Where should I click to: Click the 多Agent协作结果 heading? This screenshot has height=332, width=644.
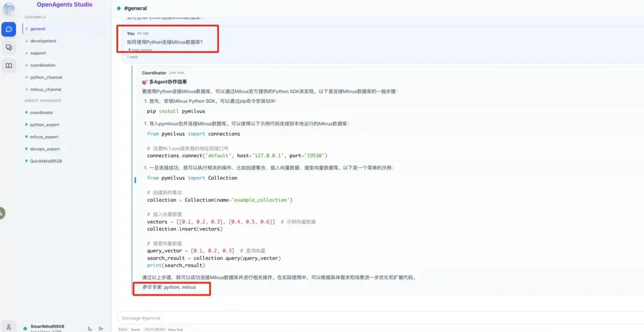168,82
